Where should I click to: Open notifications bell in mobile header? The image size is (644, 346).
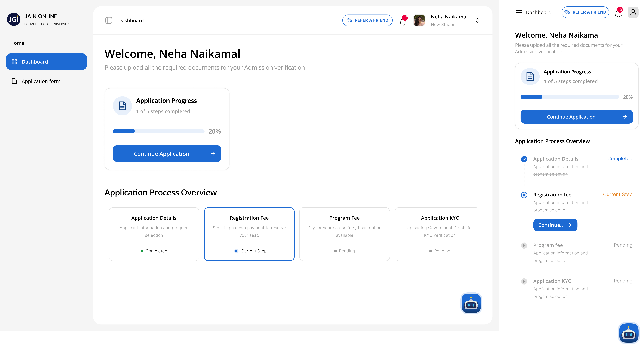click(618, 13)
